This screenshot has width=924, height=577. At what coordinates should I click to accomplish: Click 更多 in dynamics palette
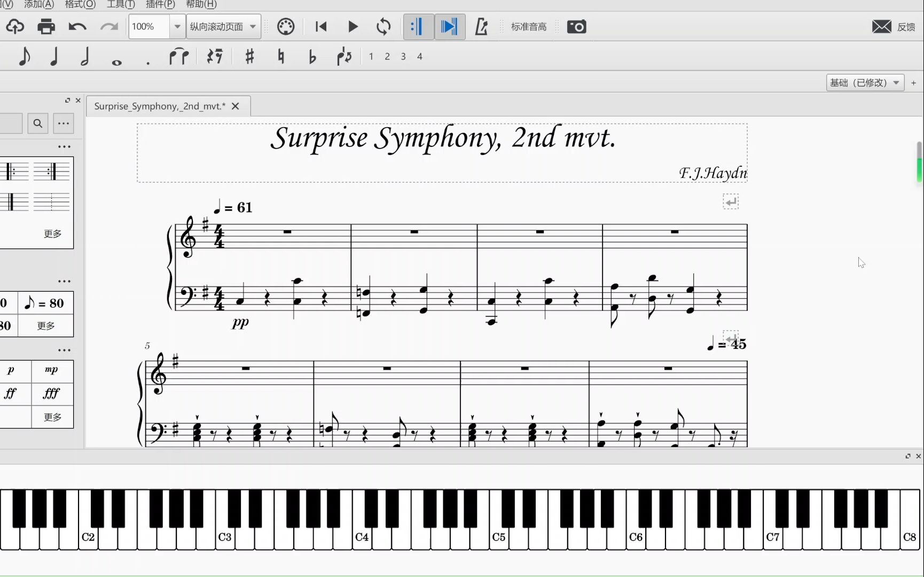pos(52,417)
